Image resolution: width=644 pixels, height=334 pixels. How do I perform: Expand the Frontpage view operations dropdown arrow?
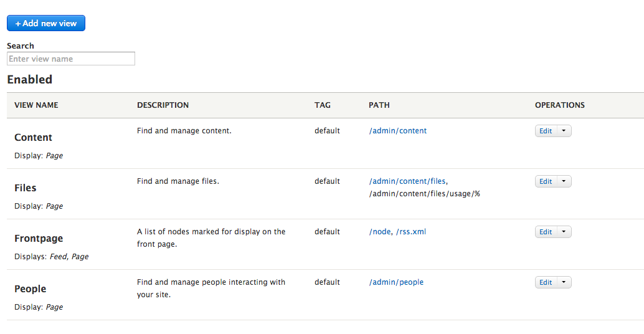pos(564,232)
